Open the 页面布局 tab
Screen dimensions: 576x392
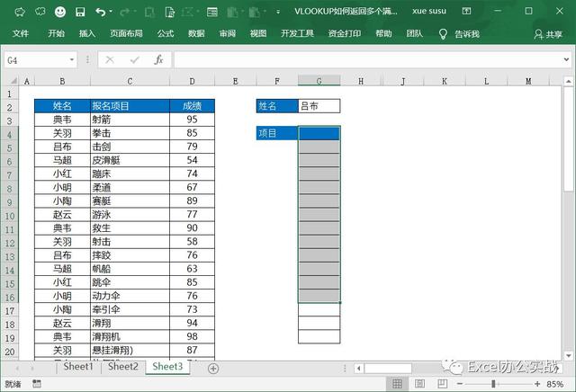pyautogui.click(x=126, y=34)
